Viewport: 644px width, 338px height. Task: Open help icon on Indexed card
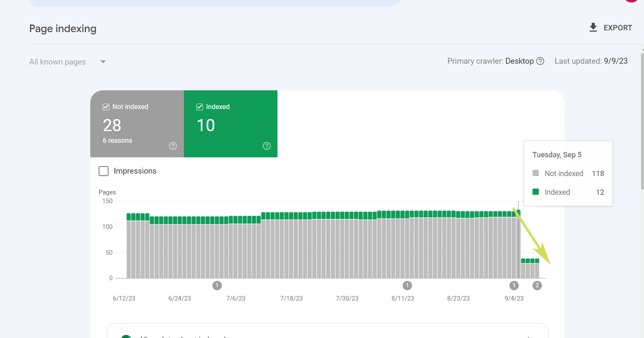tap(267, 146)
